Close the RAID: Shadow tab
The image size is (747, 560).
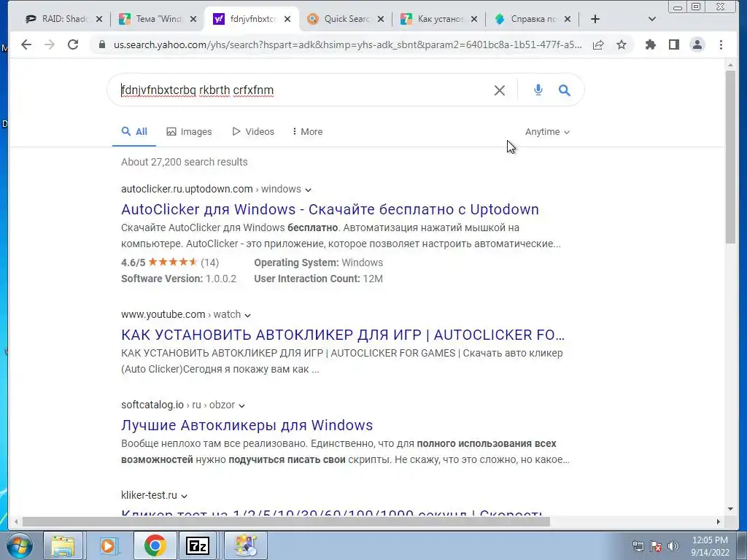99,19
